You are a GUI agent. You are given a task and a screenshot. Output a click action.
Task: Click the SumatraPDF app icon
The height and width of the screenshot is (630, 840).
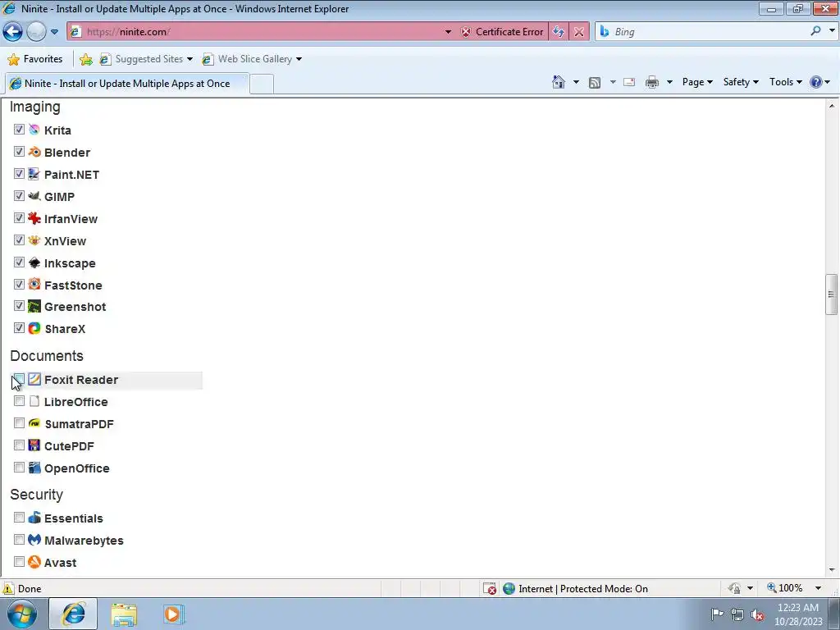[34, 423]
